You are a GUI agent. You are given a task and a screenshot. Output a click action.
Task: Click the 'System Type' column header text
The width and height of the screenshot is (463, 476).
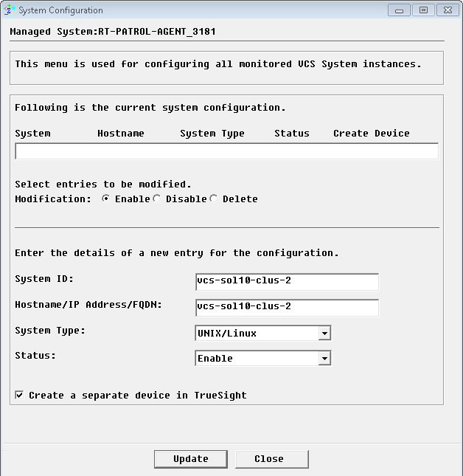click(x=212, y=134)
